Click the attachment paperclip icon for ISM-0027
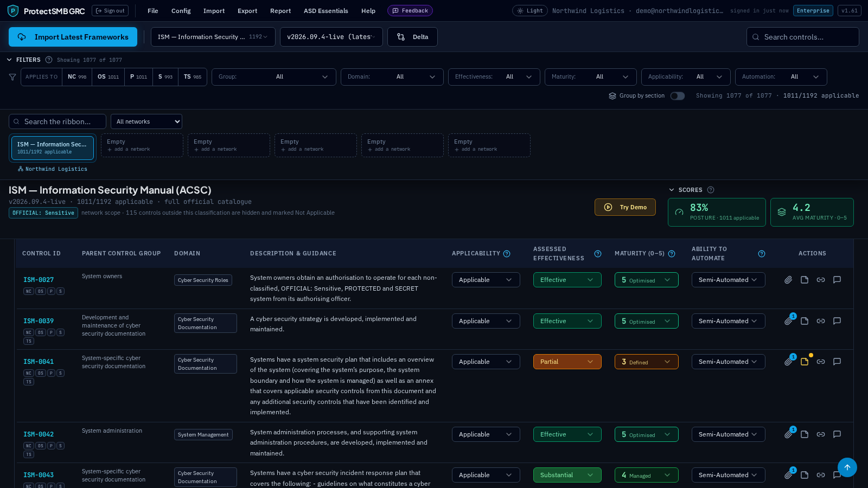This screenshot has width=868, height=488. click(788, 280)
